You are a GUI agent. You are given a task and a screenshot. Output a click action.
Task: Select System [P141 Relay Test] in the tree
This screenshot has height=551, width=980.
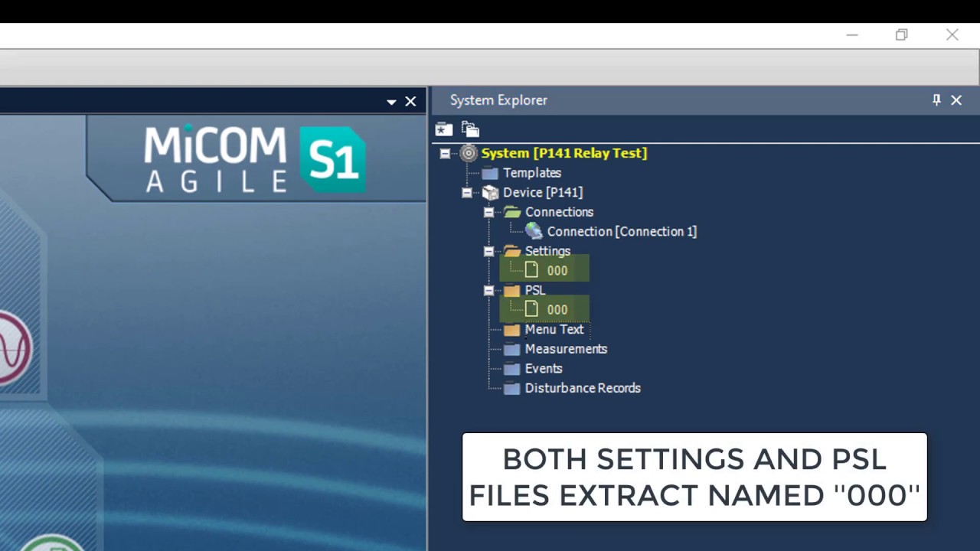coord(564,153)
